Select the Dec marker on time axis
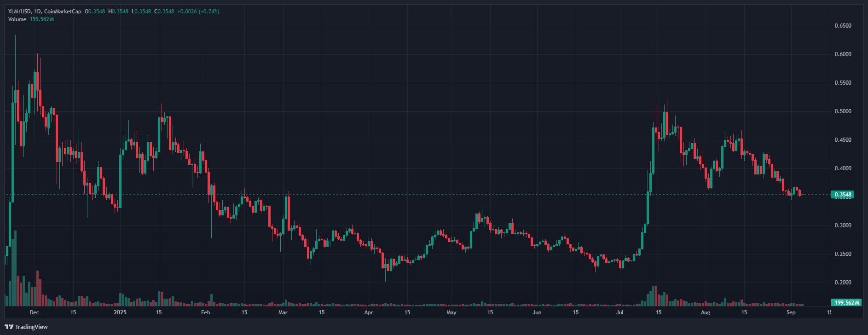The height and width of the screenshot is (335, 868). (x=34, y=312)
